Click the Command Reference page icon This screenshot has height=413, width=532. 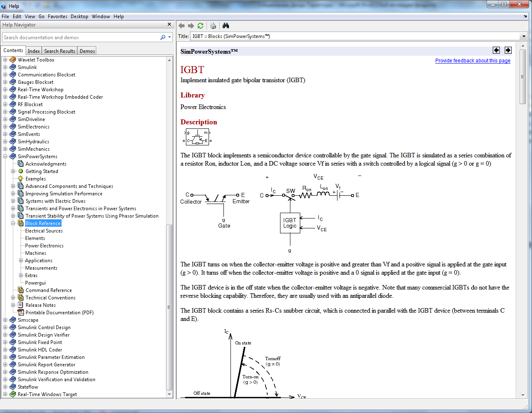(x=21, y=290)
